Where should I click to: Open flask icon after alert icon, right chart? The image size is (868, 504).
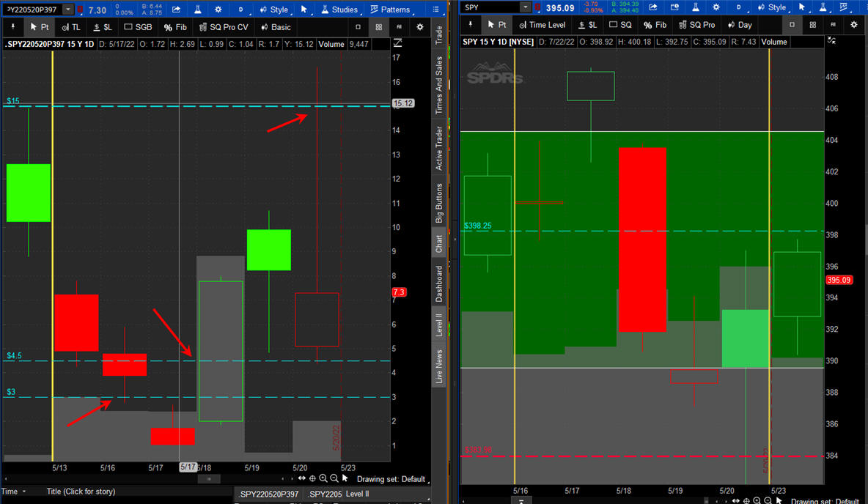(x=695, y=7)
